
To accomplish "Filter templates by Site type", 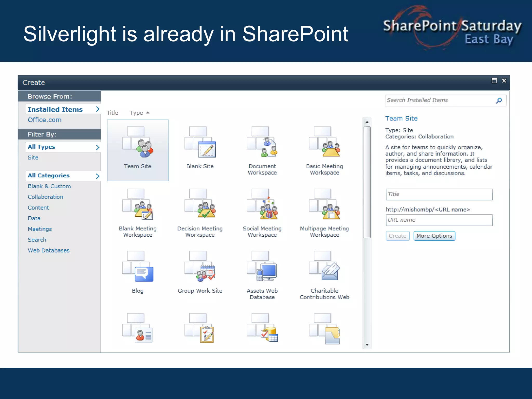I will (33, 157).
